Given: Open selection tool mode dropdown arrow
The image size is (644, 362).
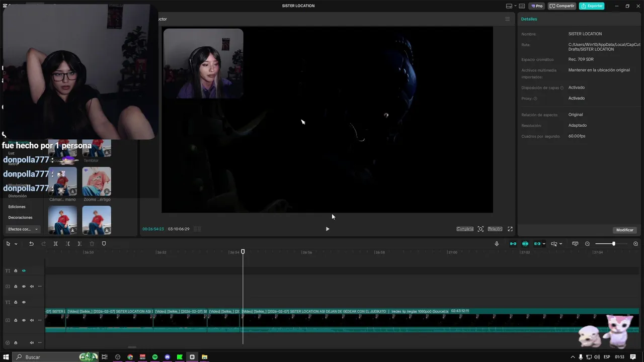Looking at the screenshot, I should tap(16, 244).
